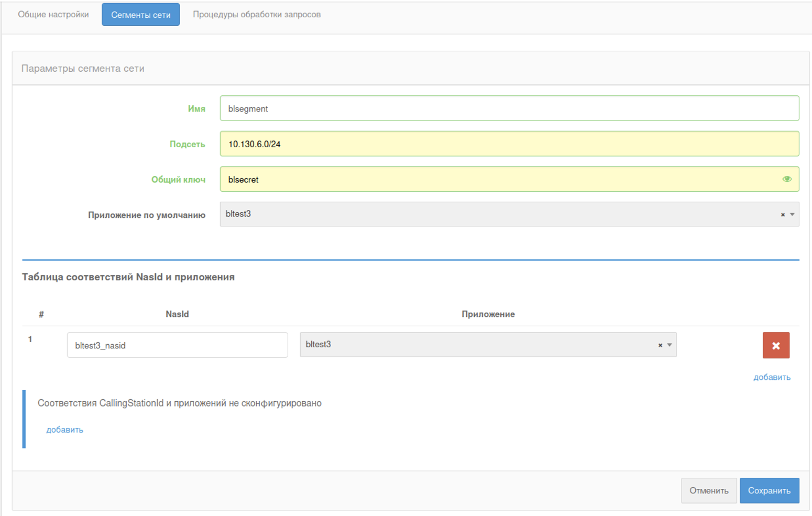Image resolution: width=812 pixels, height=516 pixels.
Task: Click arrow of NasId row application dropdown
Action: [x=670, y=345]
